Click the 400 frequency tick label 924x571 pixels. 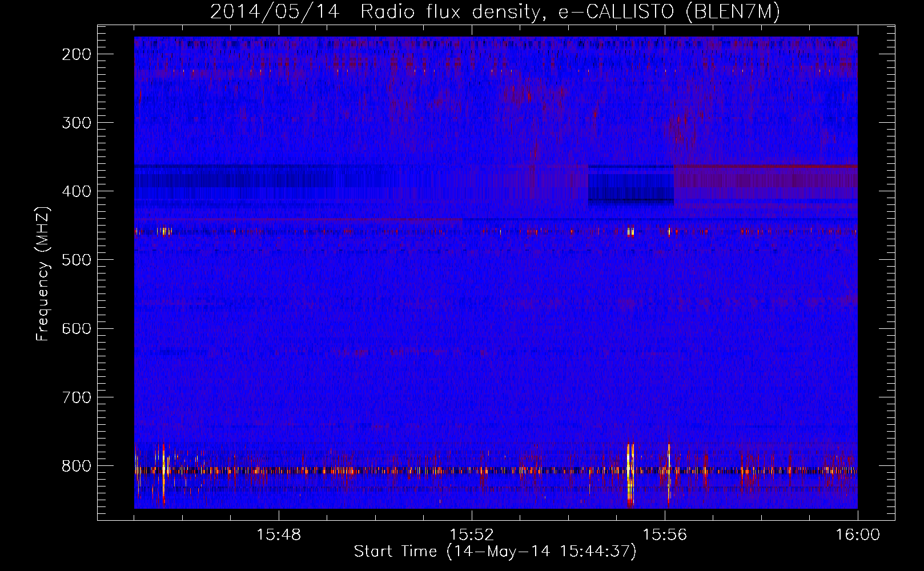(77, 191)
